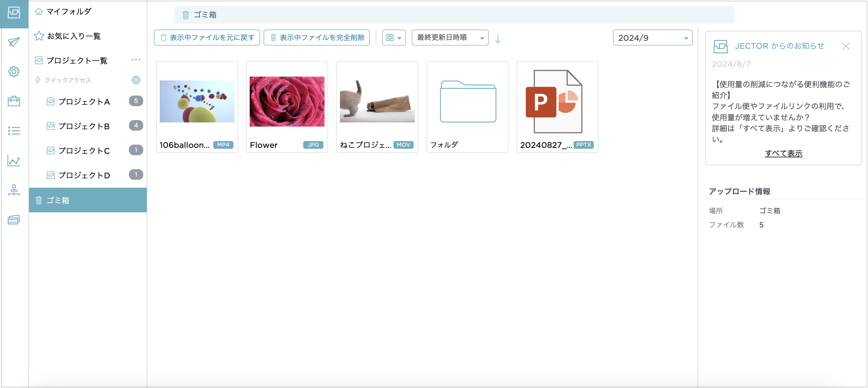The width and height of the screenshot is (868, 388).
Task: Open the briefcase icon in left rail
Action: (14, 101)
